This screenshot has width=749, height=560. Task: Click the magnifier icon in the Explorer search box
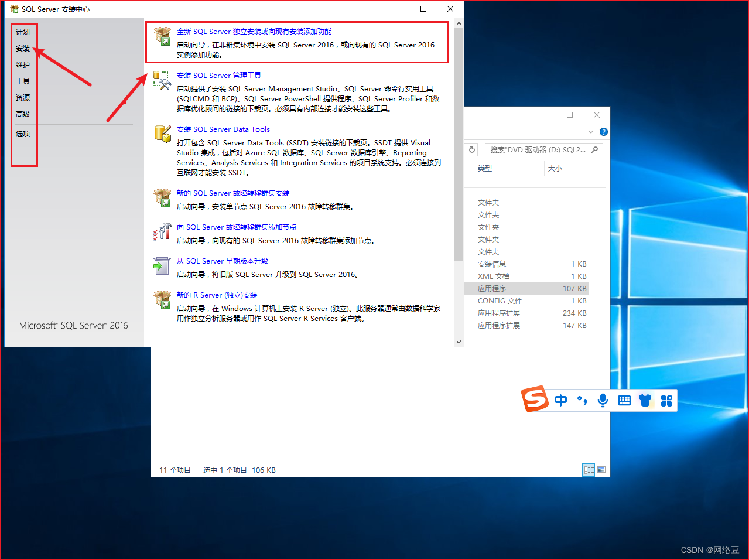(594, 150)
